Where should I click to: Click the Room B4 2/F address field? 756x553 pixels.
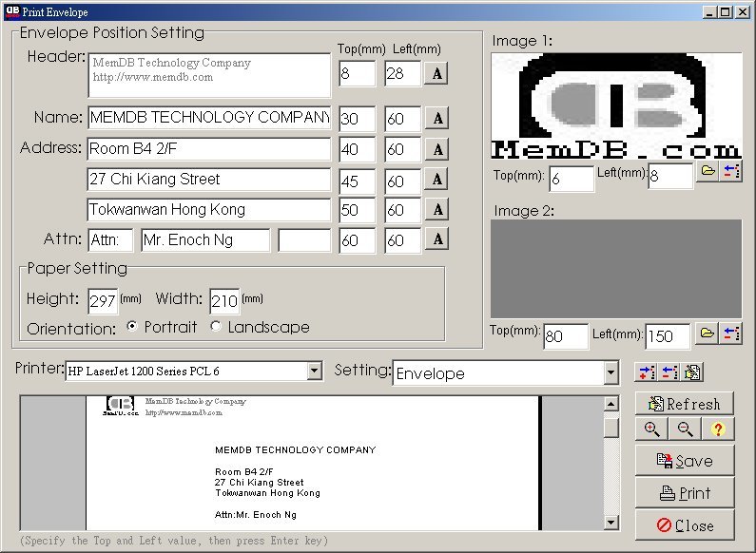(209, 149)
